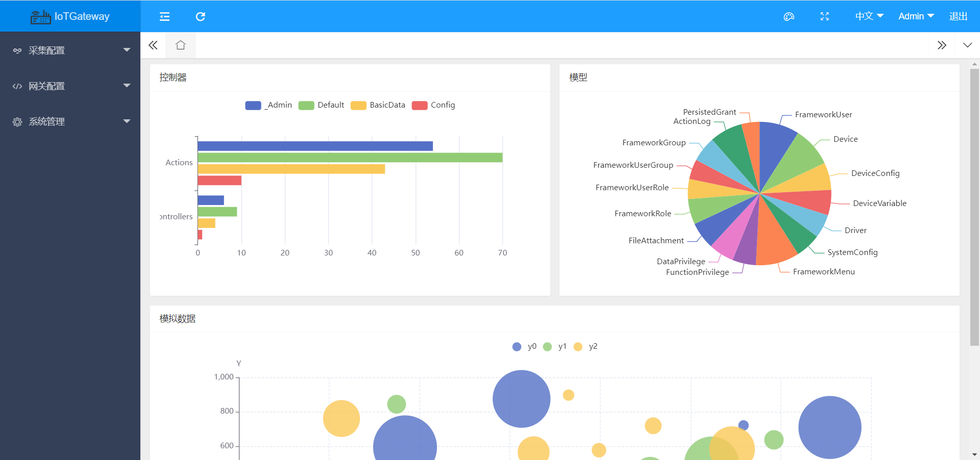This screenshot has height=460, width=980.
Task: Click the FrameworkMenu pie label
Action: pos(824,272)
